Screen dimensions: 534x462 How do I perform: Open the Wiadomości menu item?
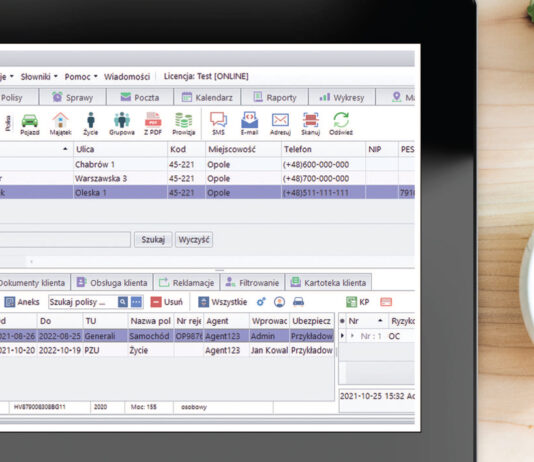[x=127, y=77]
